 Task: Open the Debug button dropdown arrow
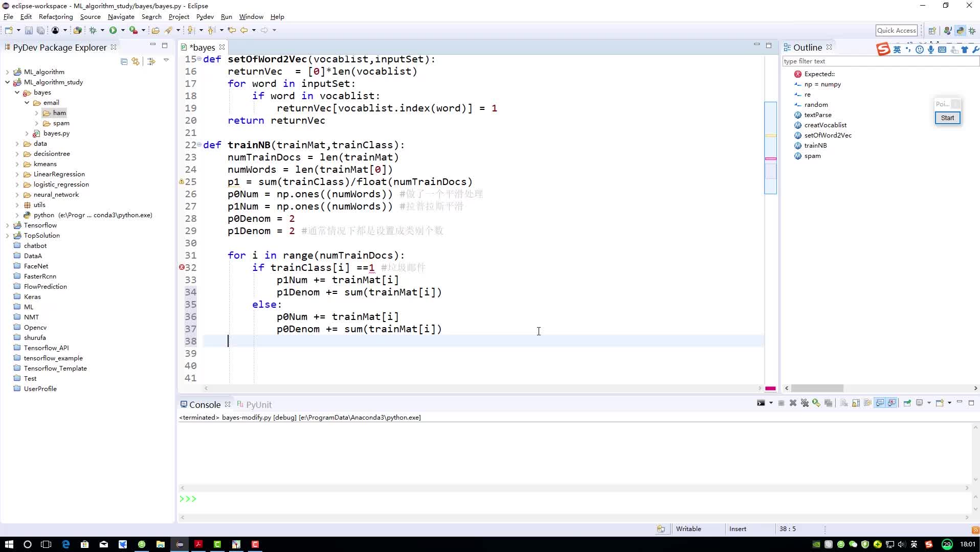[x=102, y=31]
